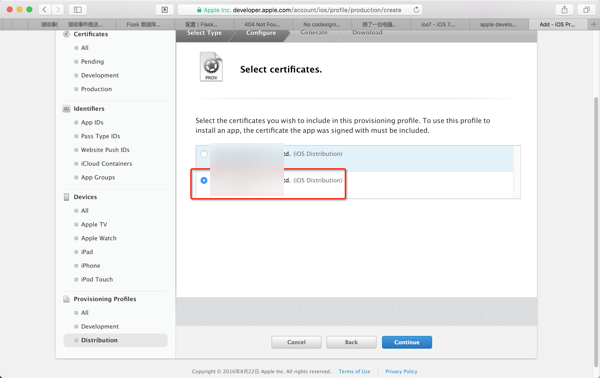Open iCloud Containers

(106, 164)
